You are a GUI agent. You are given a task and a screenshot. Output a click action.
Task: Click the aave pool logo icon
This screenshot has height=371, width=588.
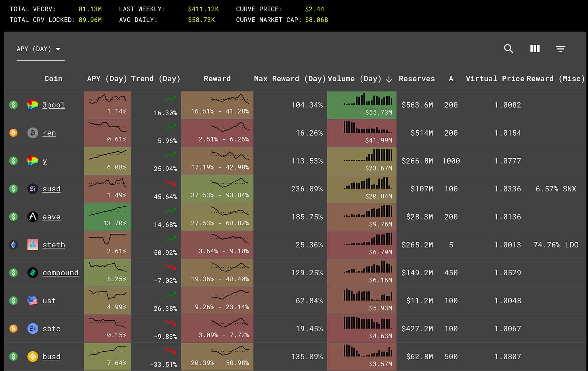(33, 217)
